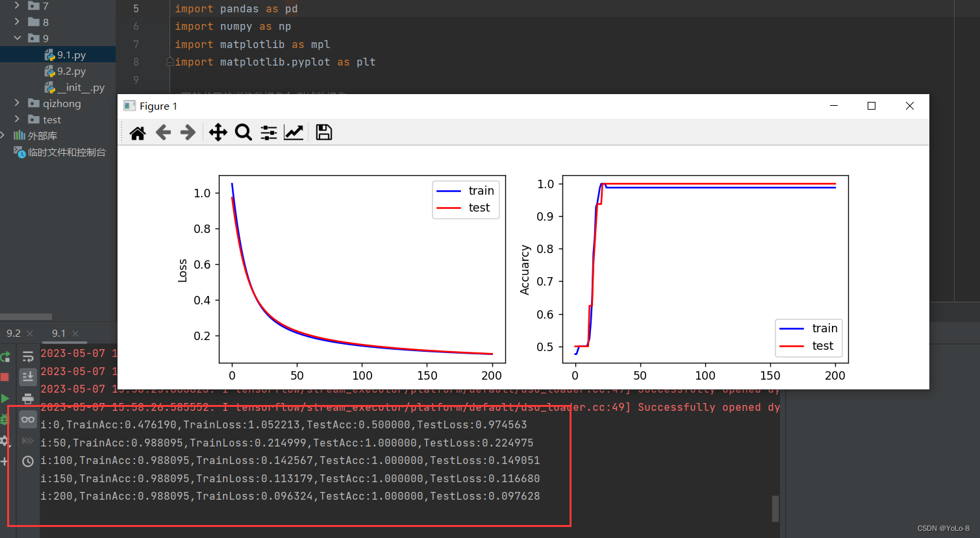
Task: Click the i:100 console output line
Action: point(290,461)
